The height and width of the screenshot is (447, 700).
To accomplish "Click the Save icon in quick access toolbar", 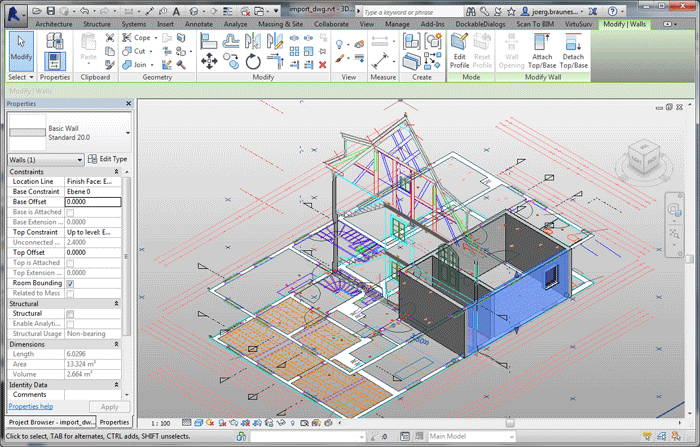I will click(x=51, y=11).
